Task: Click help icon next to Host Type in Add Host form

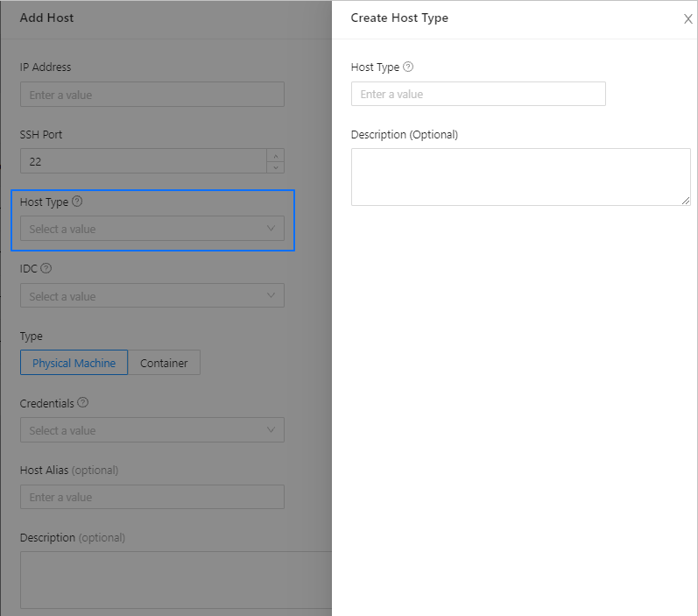Action: 77,202
